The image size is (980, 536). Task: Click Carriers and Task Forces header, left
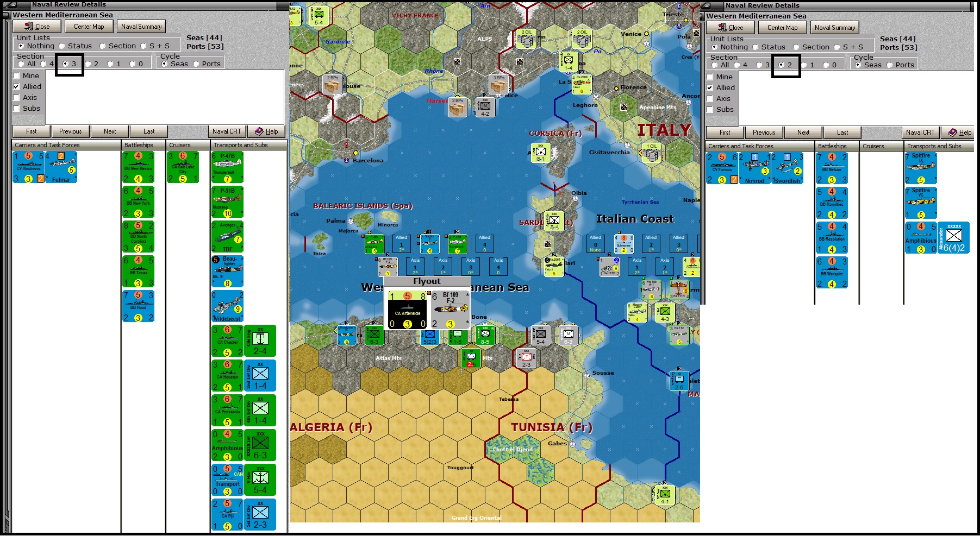point(66,145)
